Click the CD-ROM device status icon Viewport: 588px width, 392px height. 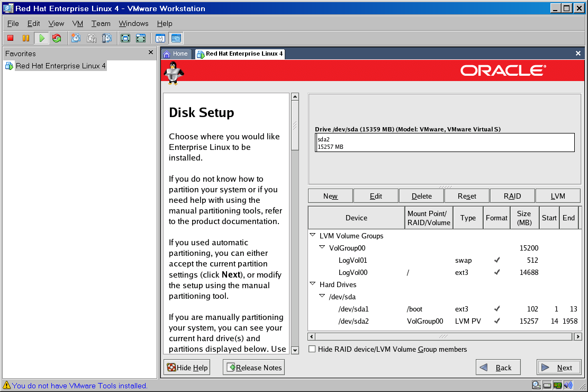coord(536,385)
